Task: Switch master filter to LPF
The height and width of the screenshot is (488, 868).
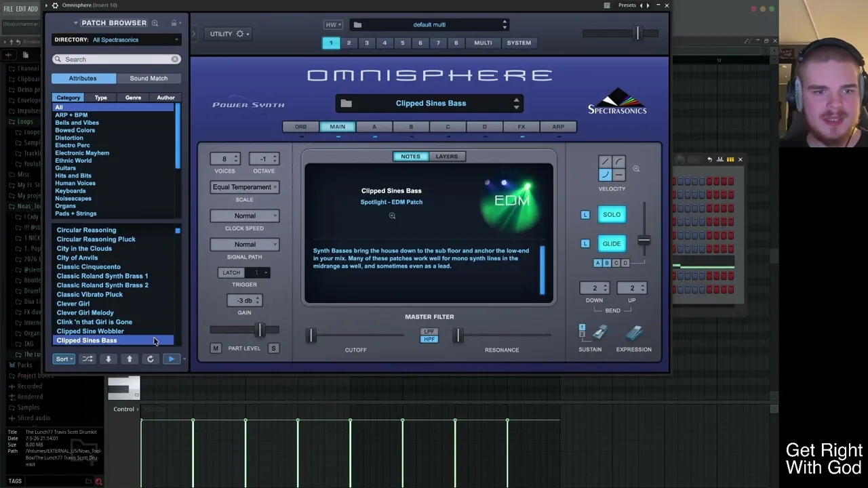Action: coord(429,331)
